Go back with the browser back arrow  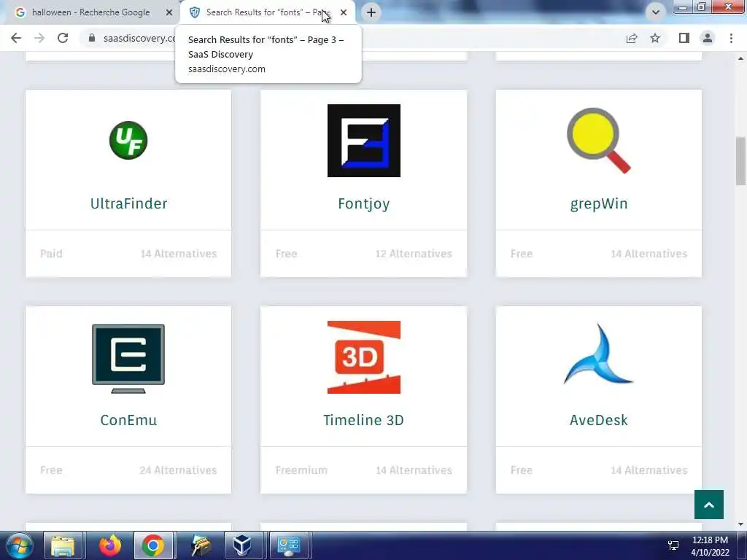pyautogui.click(x=16, y=38)
